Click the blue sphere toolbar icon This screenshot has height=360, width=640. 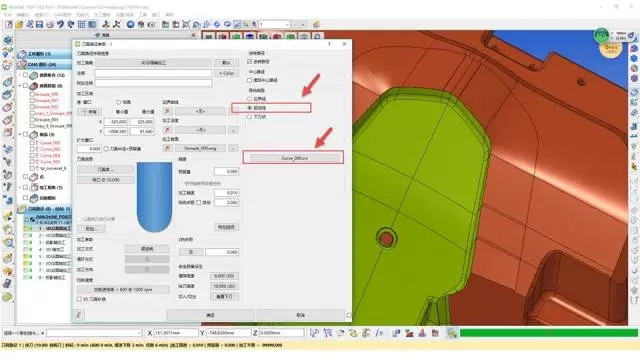[131, 24]
